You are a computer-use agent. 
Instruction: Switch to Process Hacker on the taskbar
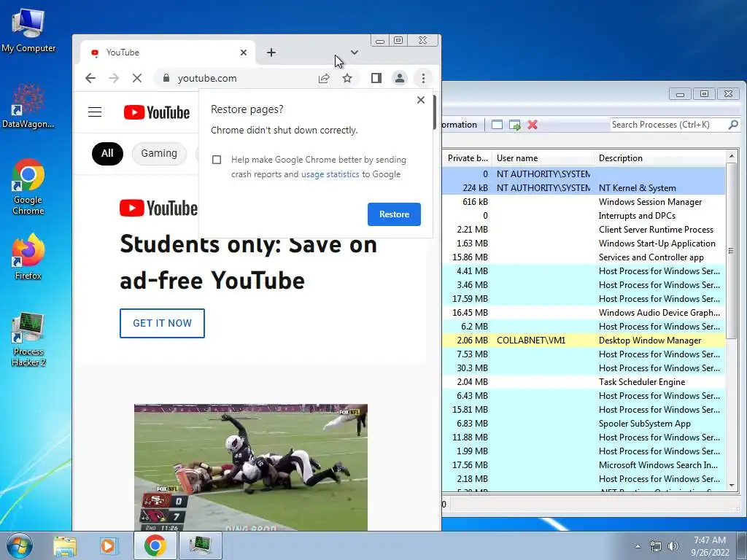coord(200,545)
